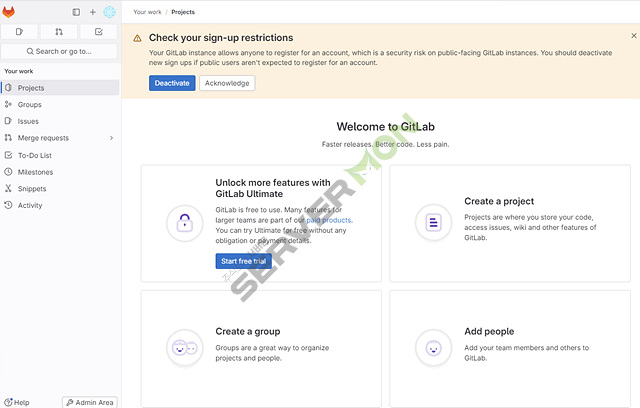Open Groups in the sidebar

click(x=60, y=104)
